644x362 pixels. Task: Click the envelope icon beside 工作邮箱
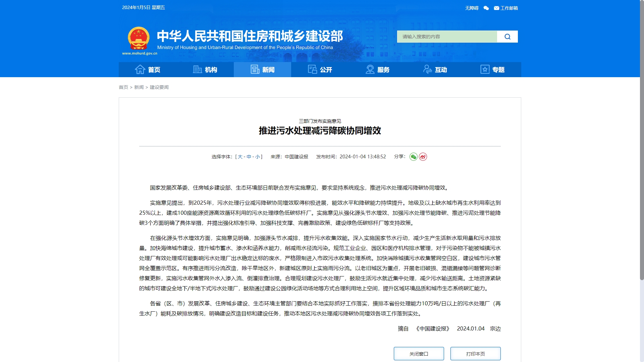496,8
